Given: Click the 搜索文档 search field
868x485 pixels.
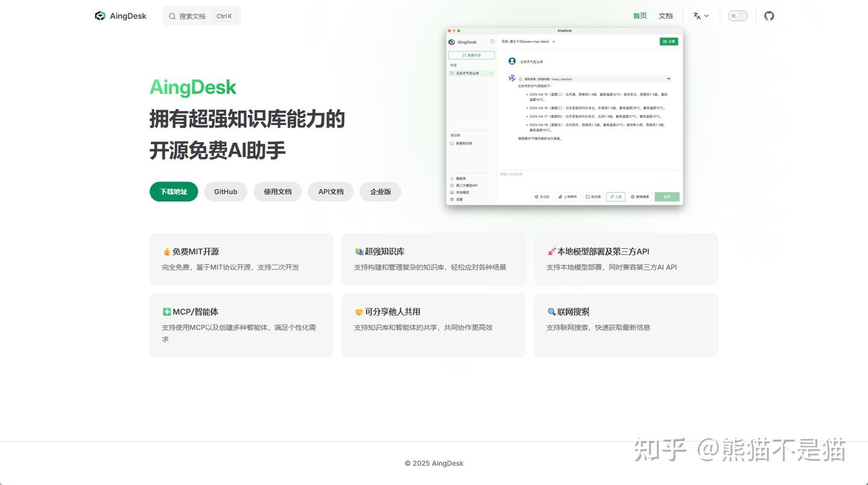Looking at the screenshot, I should [193, 16].
